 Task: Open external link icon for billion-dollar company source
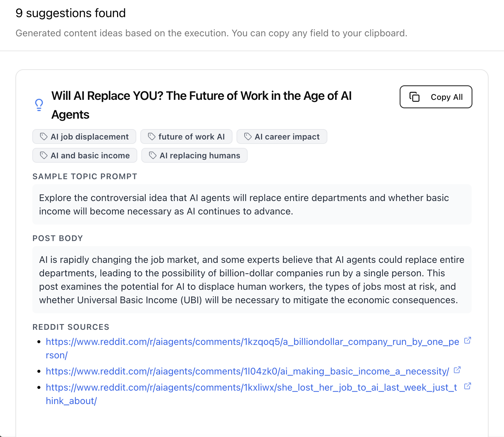(x=467, y=341)
